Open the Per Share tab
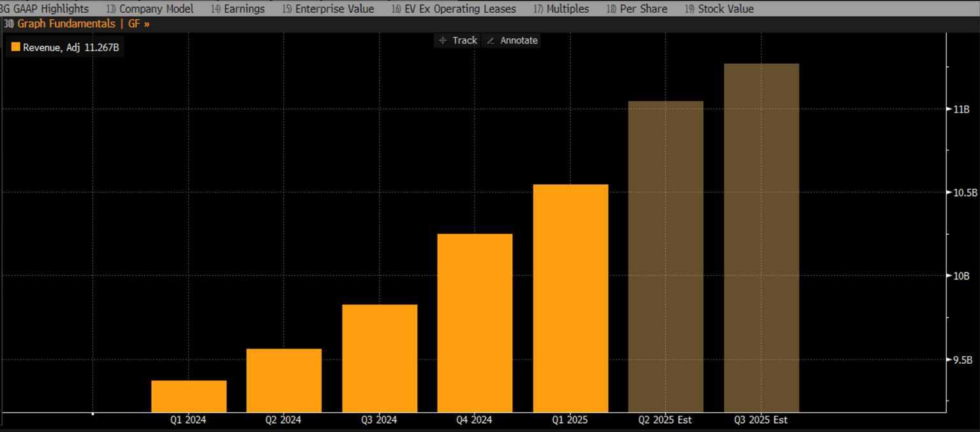Image resolution: width=980 pixels, height=432 pixels. point(637,9)
